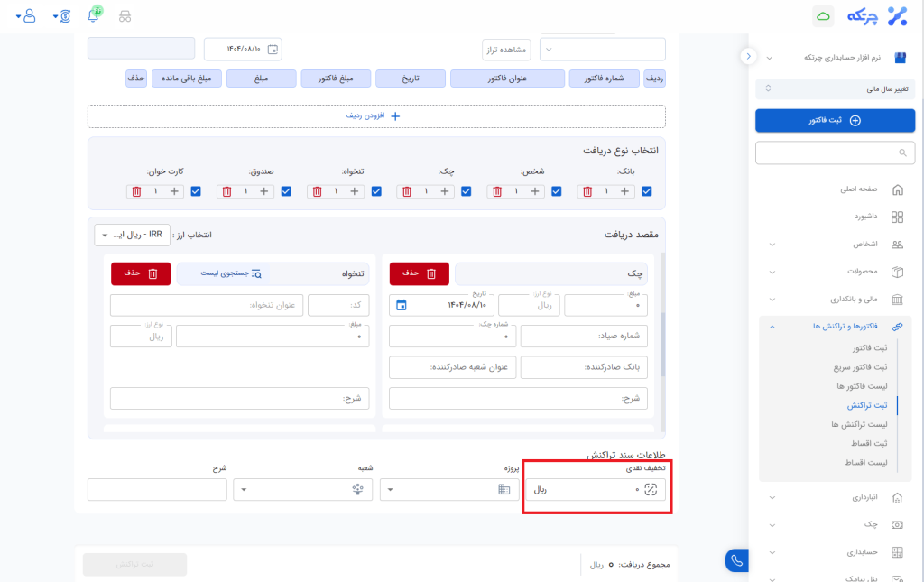Click the glasses icon in top bar
The width and height of the screenshot is (924, 582).
[x=125, y=16]
